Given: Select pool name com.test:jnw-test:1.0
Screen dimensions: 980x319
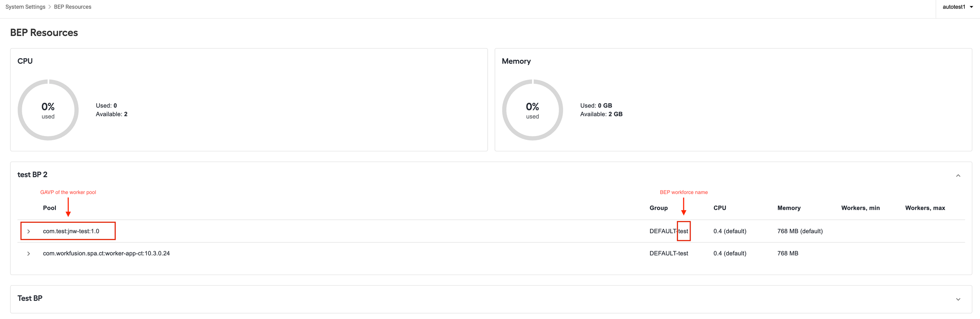Looking at the screenshot, I should click(x=71, y=231).
